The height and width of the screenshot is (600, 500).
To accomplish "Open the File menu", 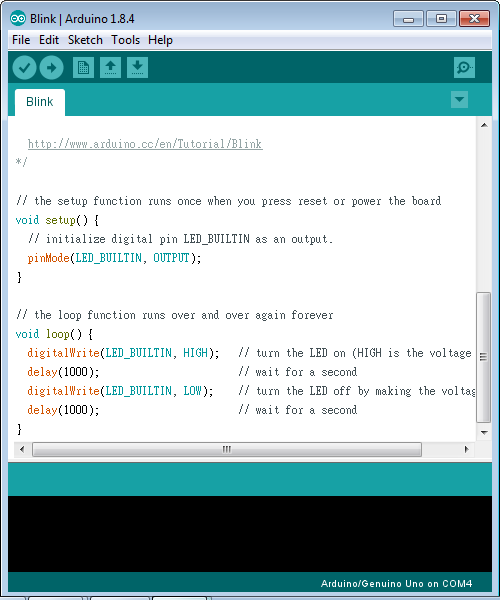I will tap(21, 40).
